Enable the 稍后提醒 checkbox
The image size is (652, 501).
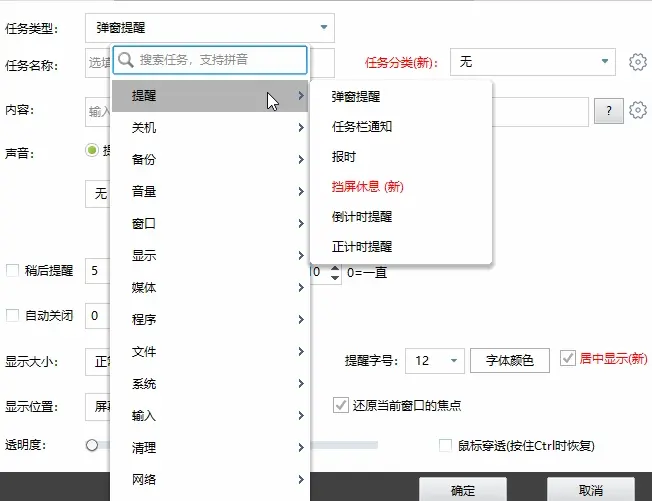click(12, 271)
